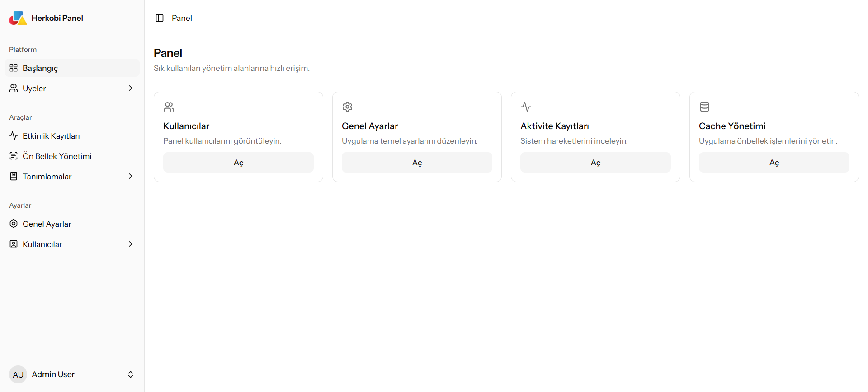Image resolution: width=868 pixels, height=392 pixels.
Task: Expand the Tanımlamalar submenu chevron
Action: (x=131, y=176)
